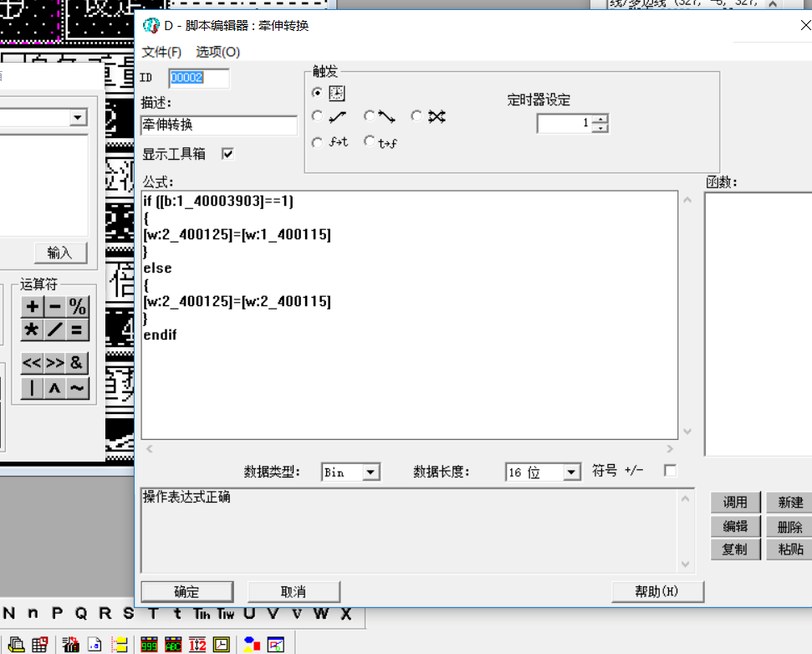Image resolution: width=812 pixels, height=654 pixels.
Task: Select the rising edge trigger radio button
Action: click(317, 117)
